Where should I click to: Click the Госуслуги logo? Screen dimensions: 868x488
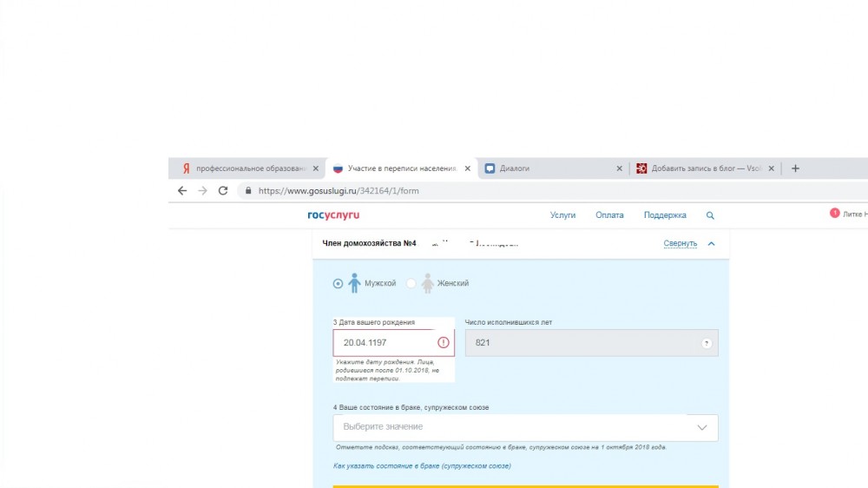click(333, 215)
